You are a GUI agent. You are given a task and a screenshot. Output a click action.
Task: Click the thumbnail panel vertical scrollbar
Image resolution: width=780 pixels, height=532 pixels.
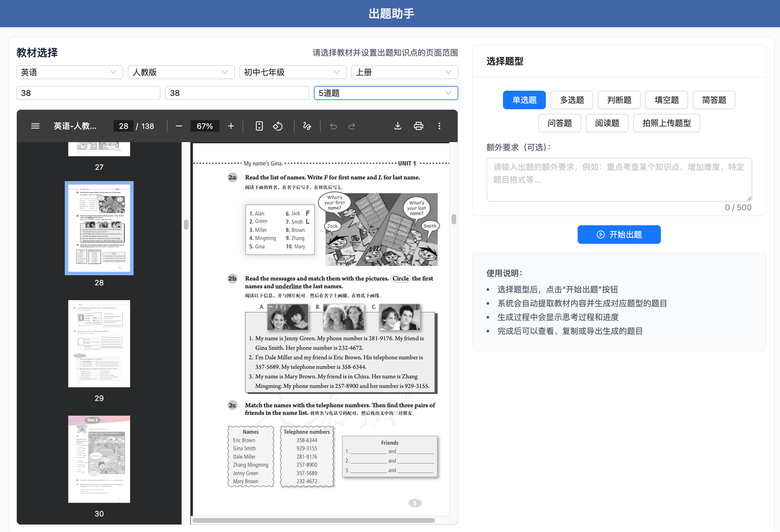point(186,225)
